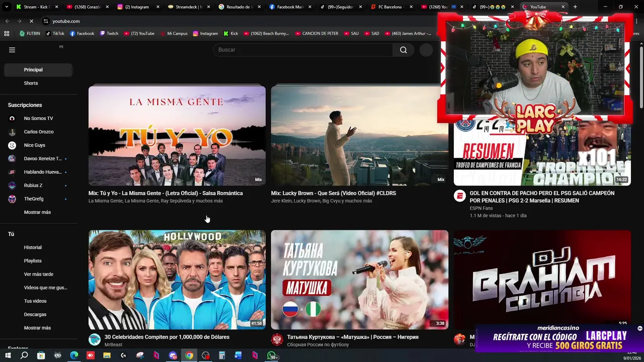Viewport: 644px width, 362px height.
Task: Open Tú y Yo La Misma Gente thumbnail
Action: click(x=177, y=136)
